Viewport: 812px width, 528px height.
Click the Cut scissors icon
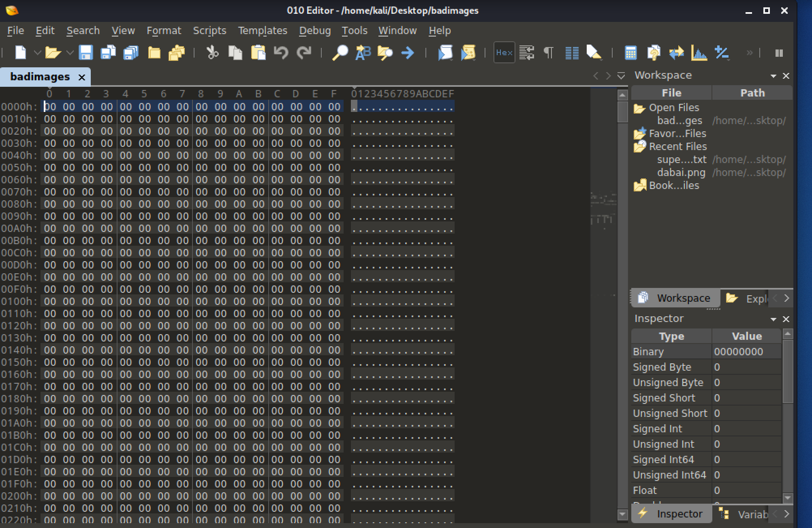pos(212,53)
